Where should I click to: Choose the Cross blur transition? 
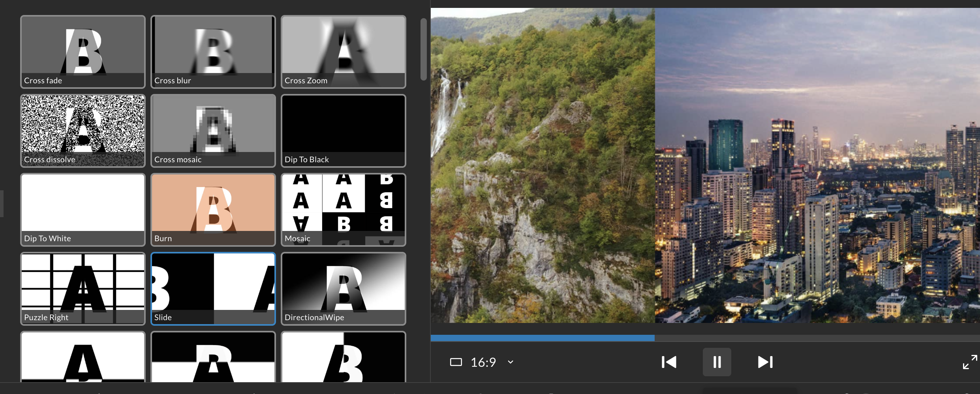[213, 52]
